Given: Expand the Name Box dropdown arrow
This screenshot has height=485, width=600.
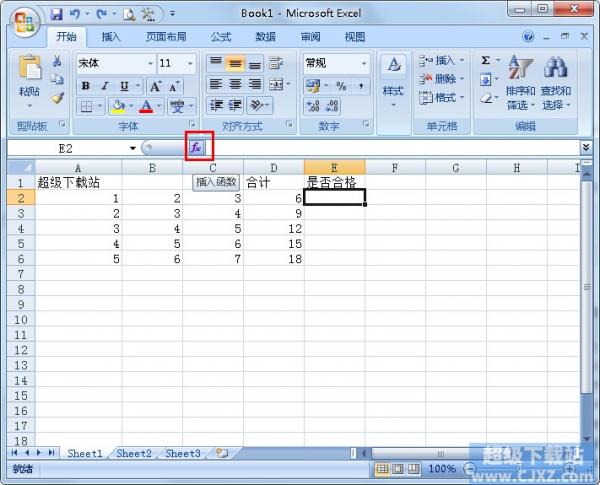Looking at the screenshot, I should coord(133,148).
